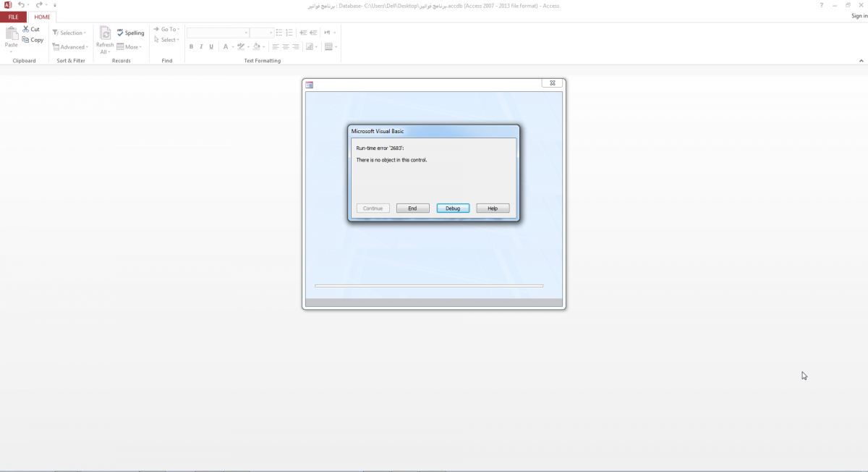Click the Help button in error dialog
The width and height of the screenshot is (868, 472).
click(493, 208)
